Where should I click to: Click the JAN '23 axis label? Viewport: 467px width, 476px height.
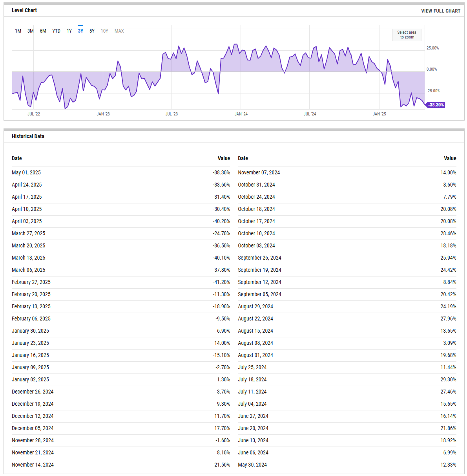pyautogui.click(x=103, y=114)
